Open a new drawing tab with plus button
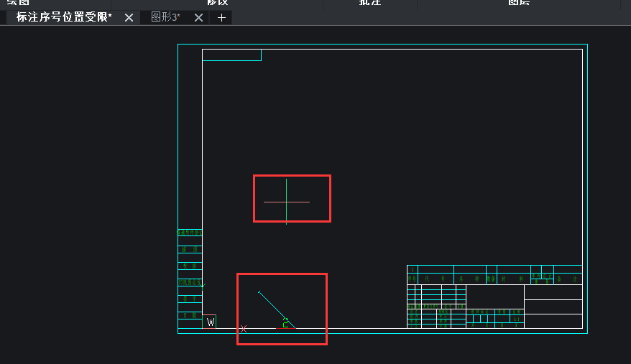The image size is (631, 364). 221,18
